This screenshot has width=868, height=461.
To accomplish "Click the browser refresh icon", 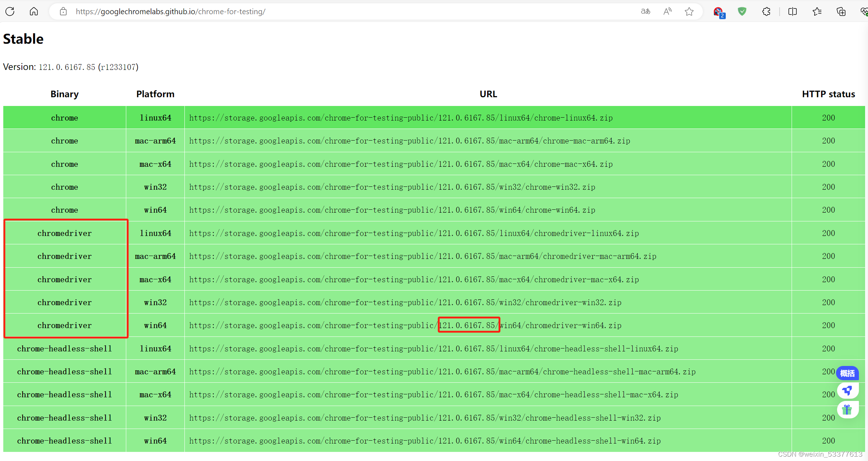I will [x=10, y=11].
